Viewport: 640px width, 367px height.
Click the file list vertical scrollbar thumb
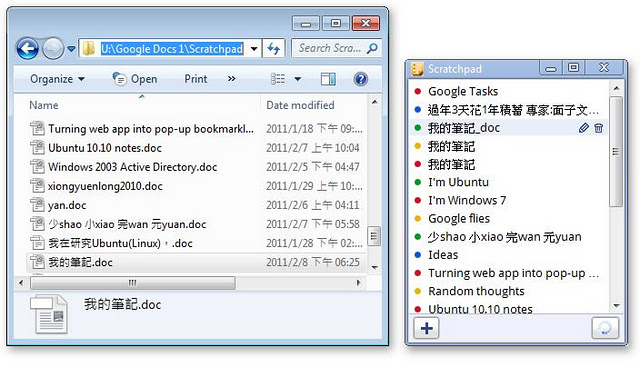coord(374,236)
